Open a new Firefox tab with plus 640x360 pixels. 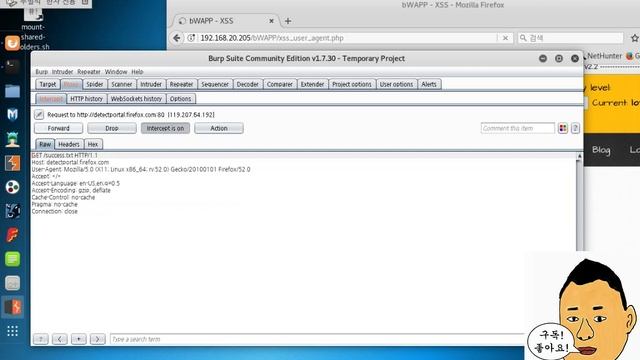point(288,21)
